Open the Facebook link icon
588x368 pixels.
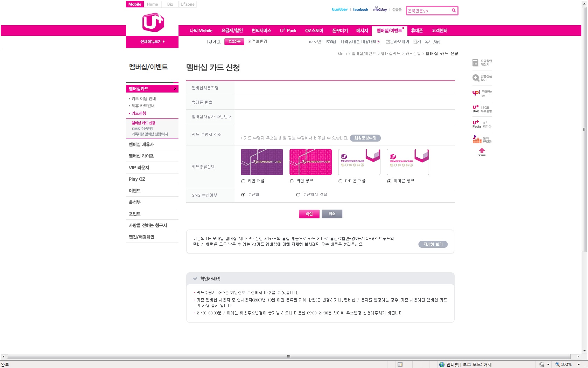360,9
